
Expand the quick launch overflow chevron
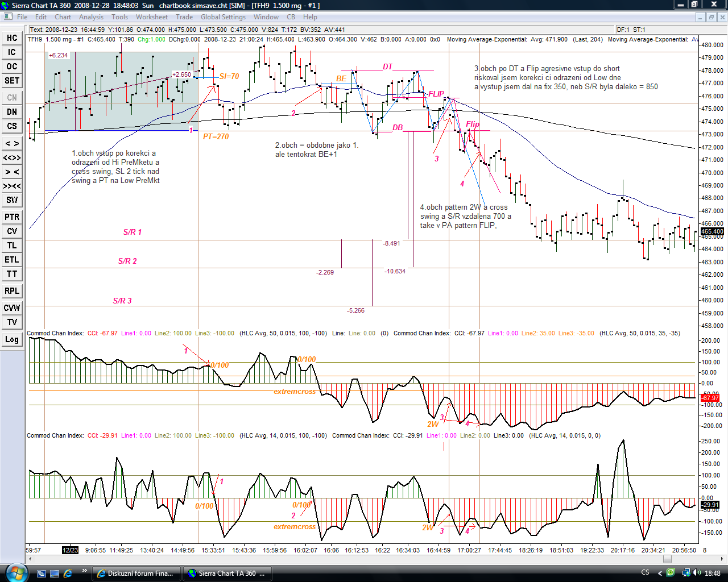coord(85,571)
